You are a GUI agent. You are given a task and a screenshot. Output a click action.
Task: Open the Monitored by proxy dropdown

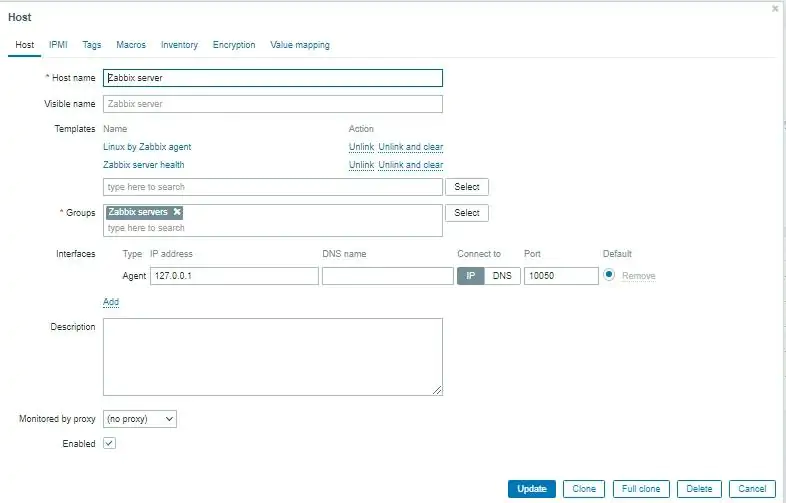coord(140,419)
